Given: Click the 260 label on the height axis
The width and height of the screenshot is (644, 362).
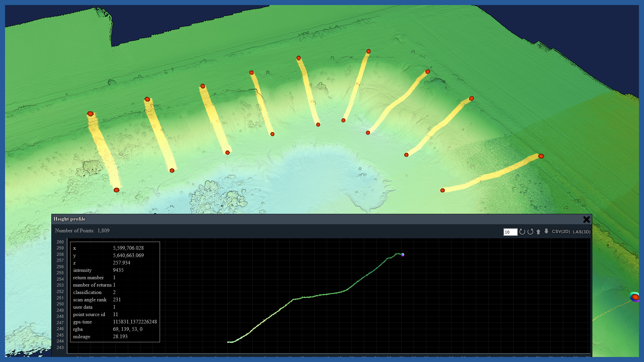Looking at the screenshot, I should 60,242.
